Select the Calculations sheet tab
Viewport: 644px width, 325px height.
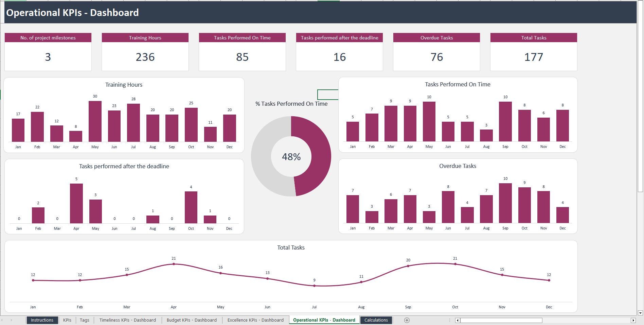click(376, 320)
